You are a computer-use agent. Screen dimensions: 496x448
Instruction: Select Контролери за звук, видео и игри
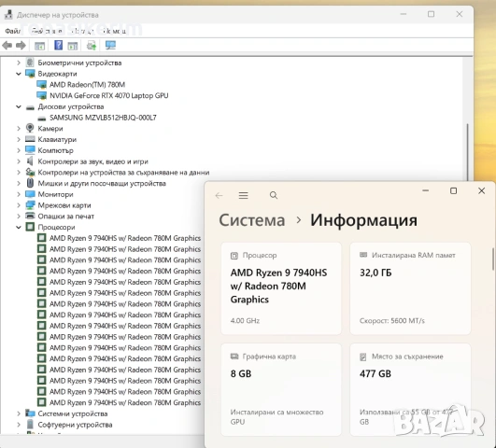[93, 161]
